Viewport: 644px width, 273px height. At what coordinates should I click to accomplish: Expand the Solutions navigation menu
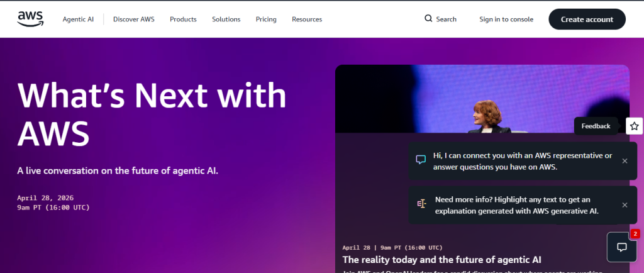[226, 19]
